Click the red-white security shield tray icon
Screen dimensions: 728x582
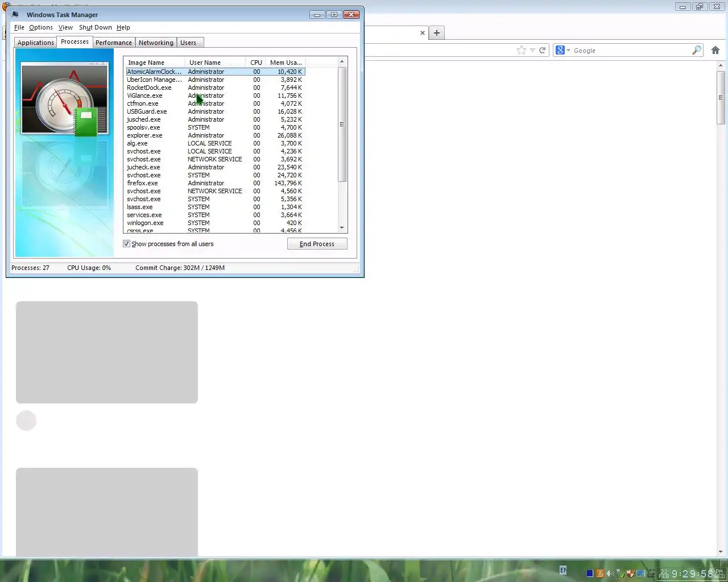(630, 573)
